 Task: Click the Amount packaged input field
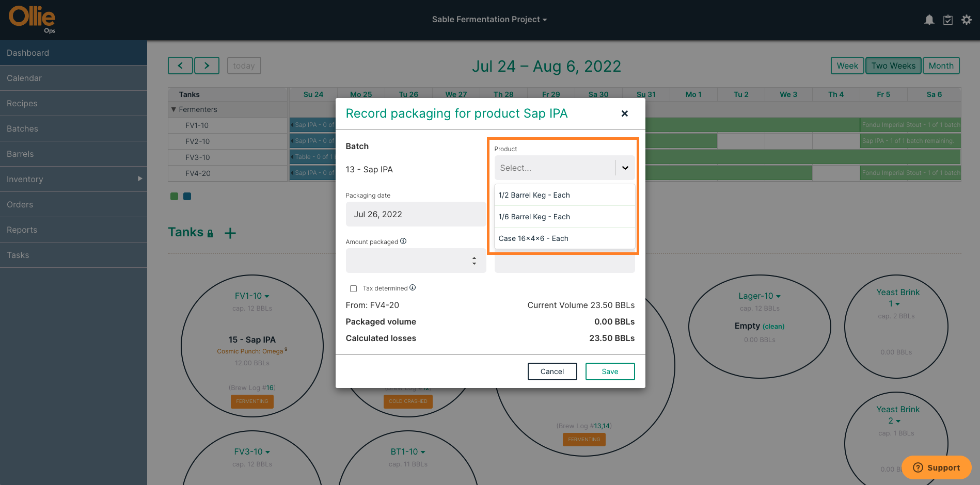coord(416,261)
